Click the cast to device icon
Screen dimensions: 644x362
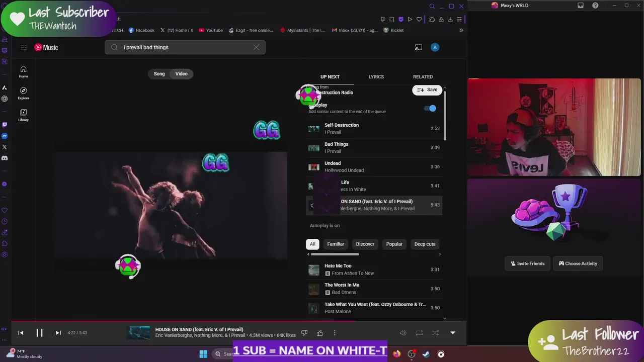pos(418,47)
